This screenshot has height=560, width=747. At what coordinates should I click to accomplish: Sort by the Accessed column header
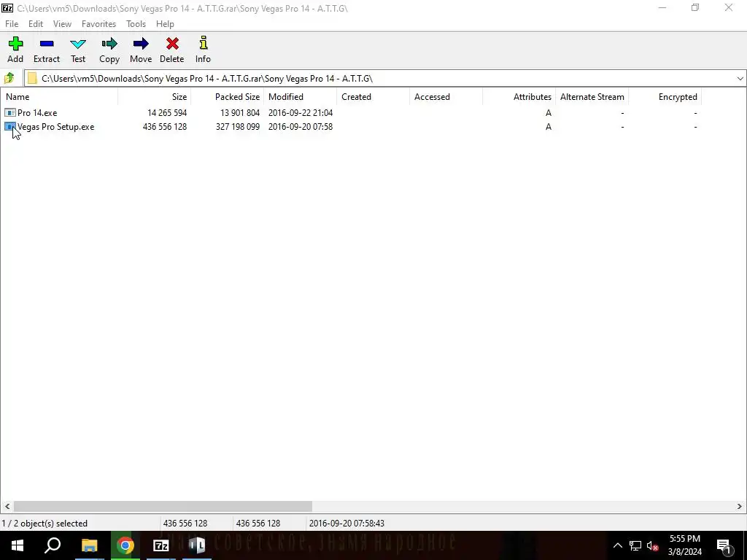point(446,97)
